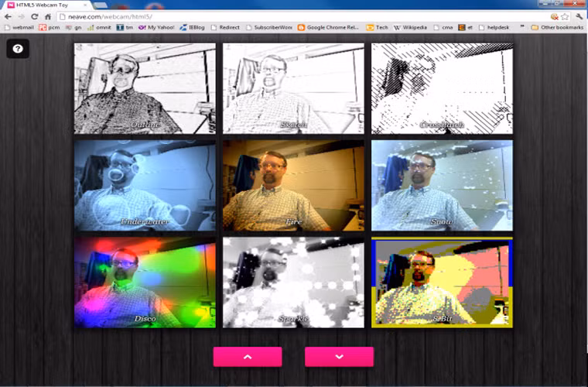Show previous effects with up arrow button
The height and width of the screenshot is (387, 588).
coord(248,357)
